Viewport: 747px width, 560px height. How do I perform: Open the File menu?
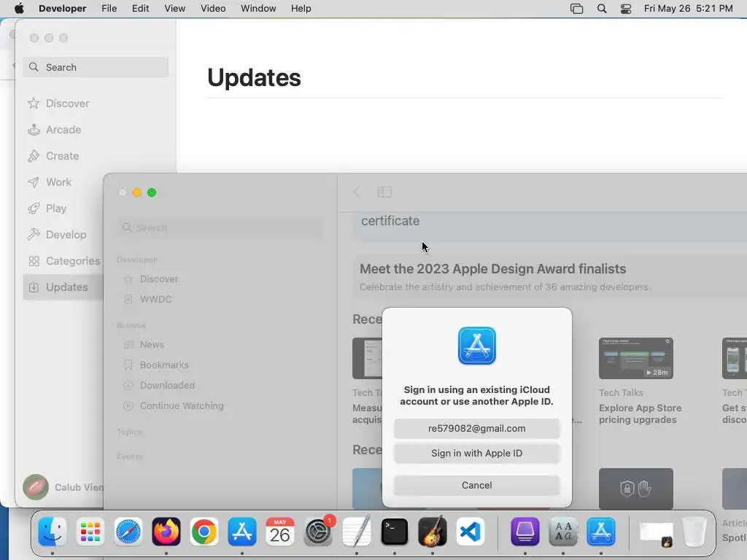109,9
